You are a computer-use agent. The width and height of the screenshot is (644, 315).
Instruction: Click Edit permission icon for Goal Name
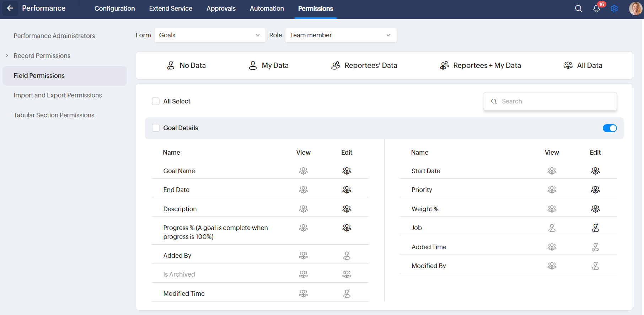pyautogui.click(x=347, y=171)
